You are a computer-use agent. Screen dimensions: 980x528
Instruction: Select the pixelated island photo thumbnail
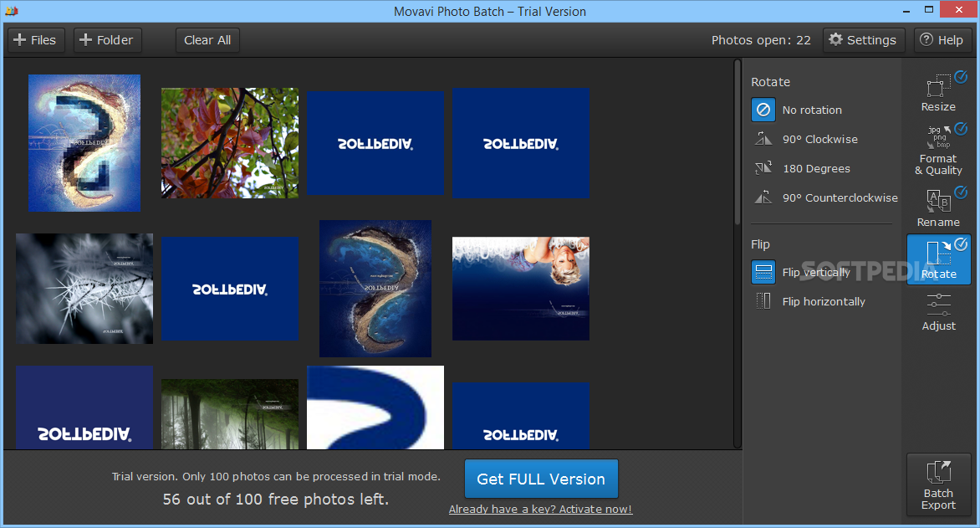tap(84, 142)
